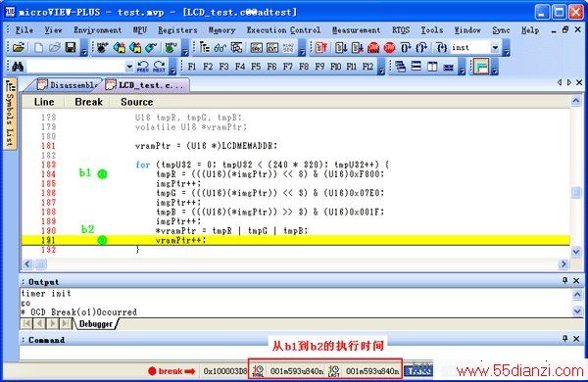Click the Break column header
Screen dimensions: 588x382
pos(88,102)
